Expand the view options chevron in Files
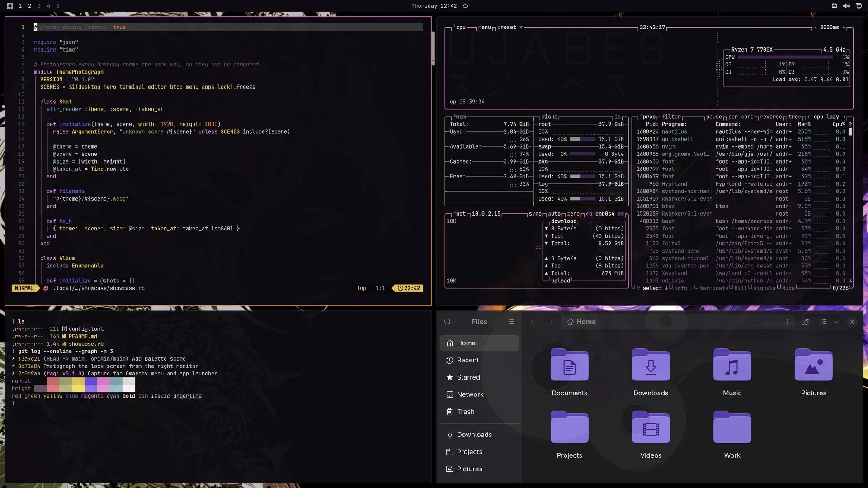The width and height of the screenshot is (868, 488). 836,322
